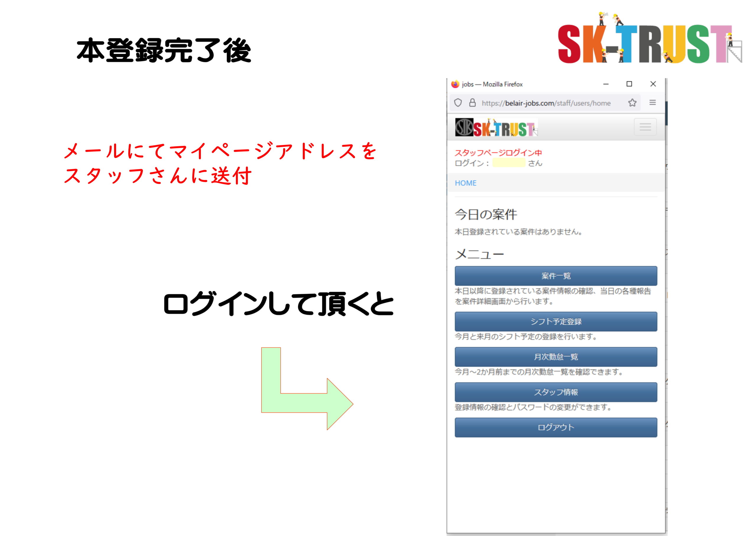The image size is (756, 536).
Task: Click the Firefox shield tracking protection icon
Action: pos(458,103)
